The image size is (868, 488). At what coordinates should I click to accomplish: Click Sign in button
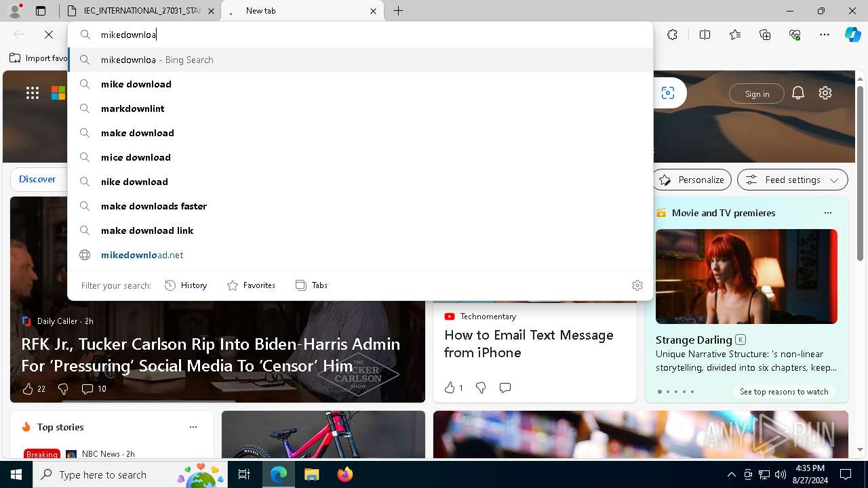pyautogui.click(x=757, y=94)
